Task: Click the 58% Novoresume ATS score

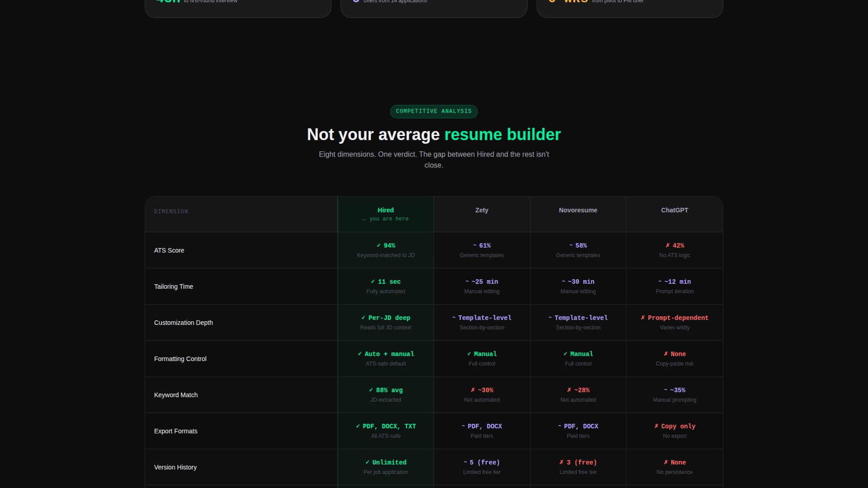Action: click(578, 245)
